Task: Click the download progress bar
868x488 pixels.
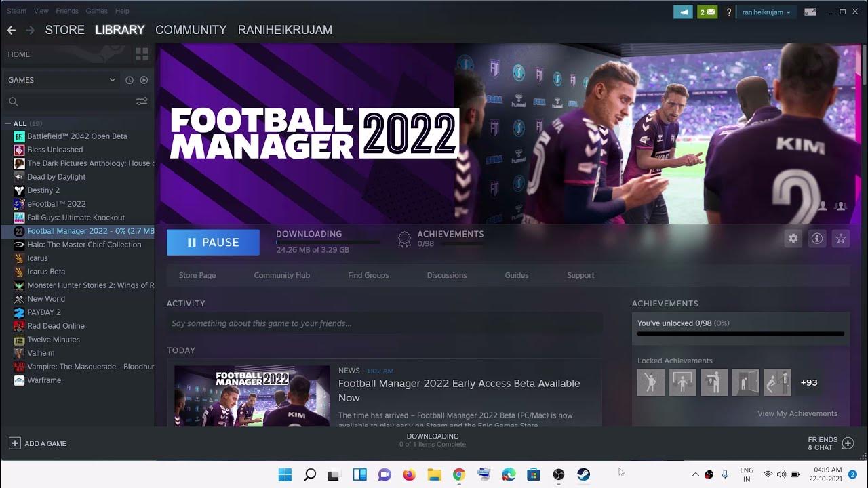Action: coord(328,242)
